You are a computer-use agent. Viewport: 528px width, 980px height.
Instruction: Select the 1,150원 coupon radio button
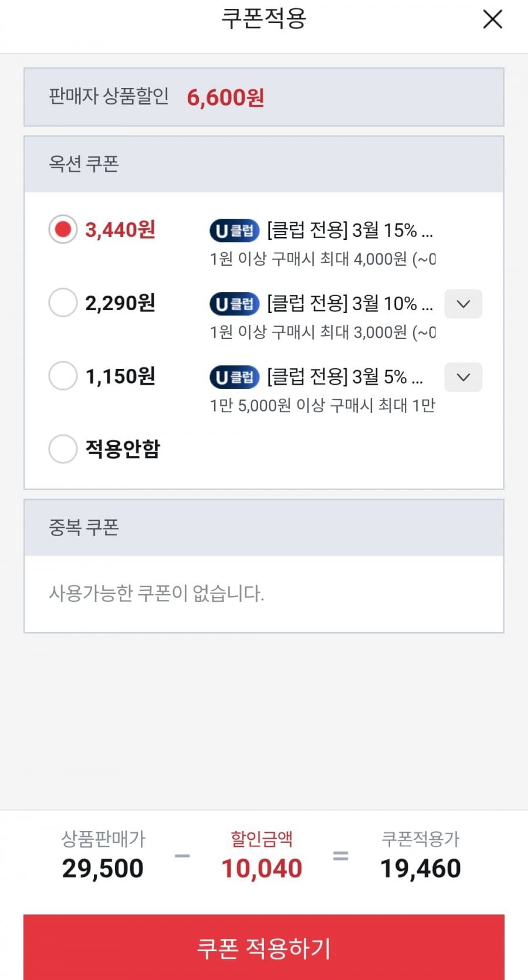coord(63,376)
